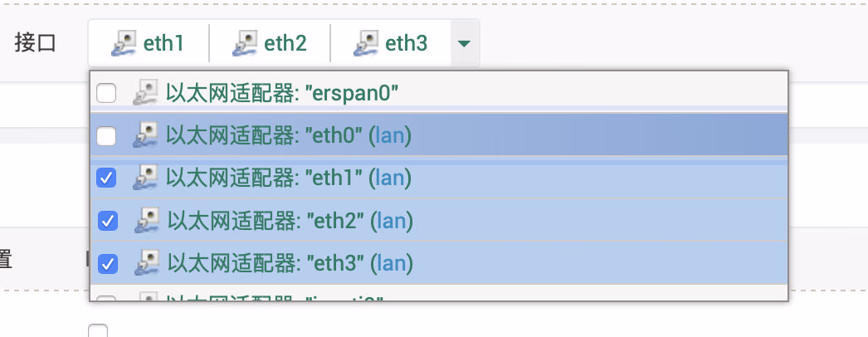Enable the erspan0 adapter checkbox
The width and height of the screenshot is (868, 337).
[106, 92]
